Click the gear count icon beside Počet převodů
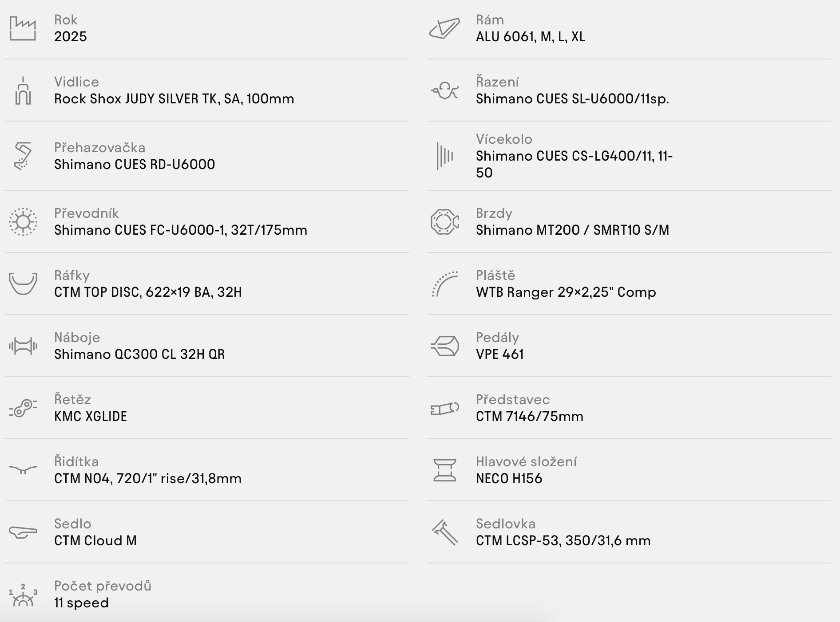 (23, 595)
